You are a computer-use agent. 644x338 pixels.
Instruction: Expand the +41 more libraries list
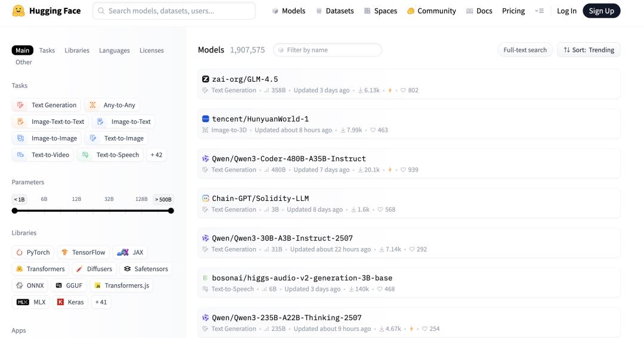point(101,302)
